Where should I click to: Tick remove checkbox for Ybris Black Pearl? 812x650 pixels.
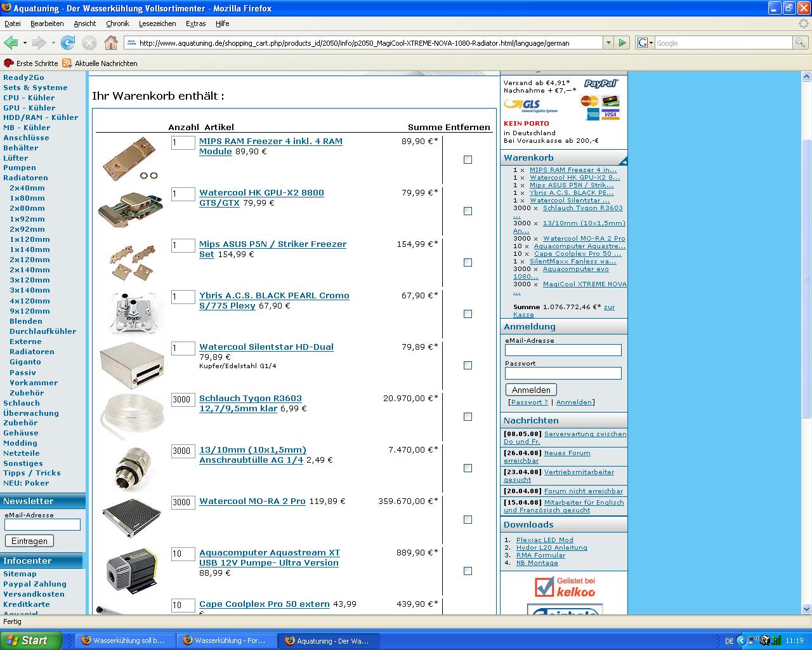[468, 314]
